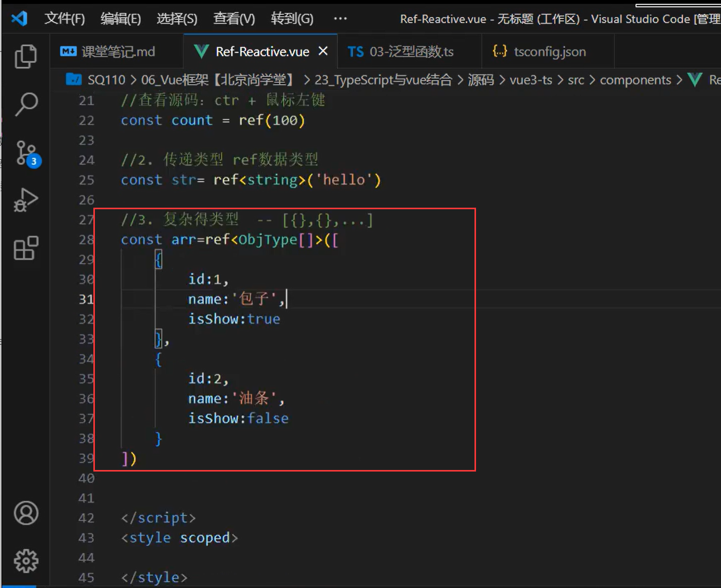Click the src breadcrumb
721x588 pixels.
click(576, 80)
